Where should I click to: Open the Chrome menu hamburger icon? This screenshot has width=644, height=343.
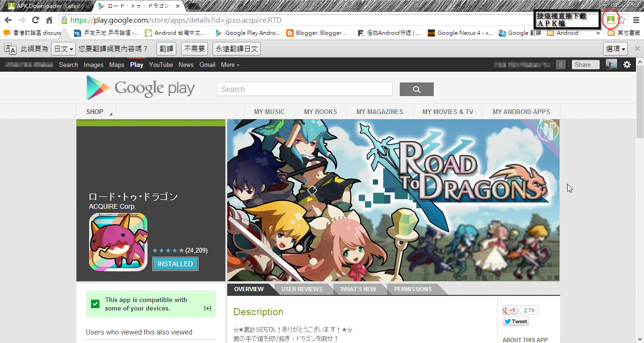tap(636, 20)
